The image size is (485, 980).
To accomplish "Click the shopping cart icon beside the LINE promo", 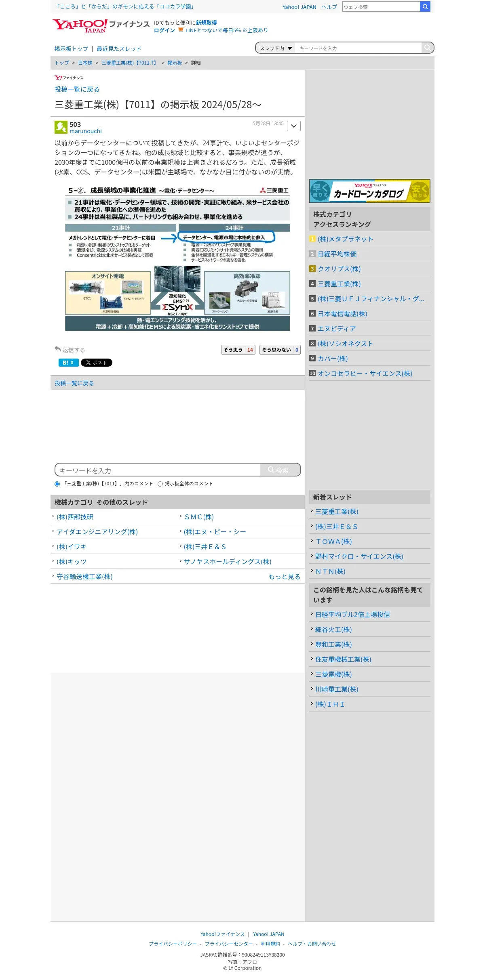I will pos(181,30).
